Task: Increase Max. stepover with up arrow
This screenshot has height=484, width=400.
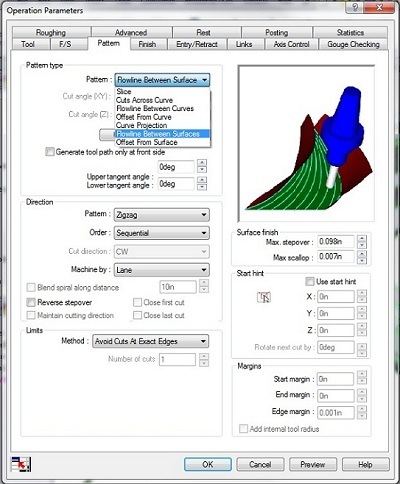Action: pyautogui.click(x=362, y=238)
